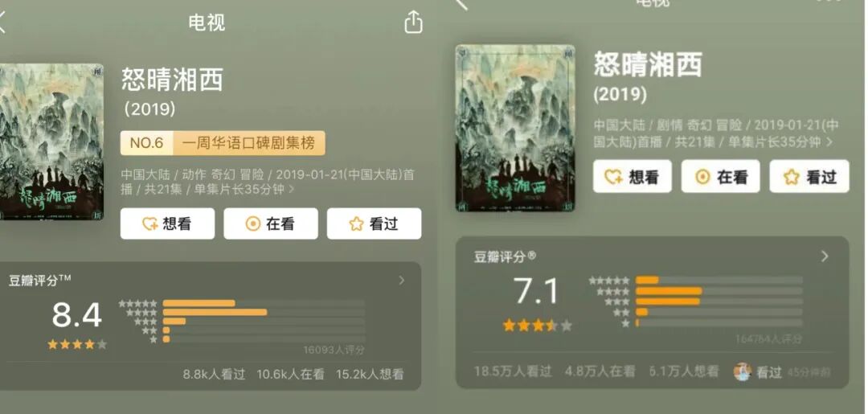
Task: Tap the 10.6k人在看 count
Action: [x=290, y=374]
